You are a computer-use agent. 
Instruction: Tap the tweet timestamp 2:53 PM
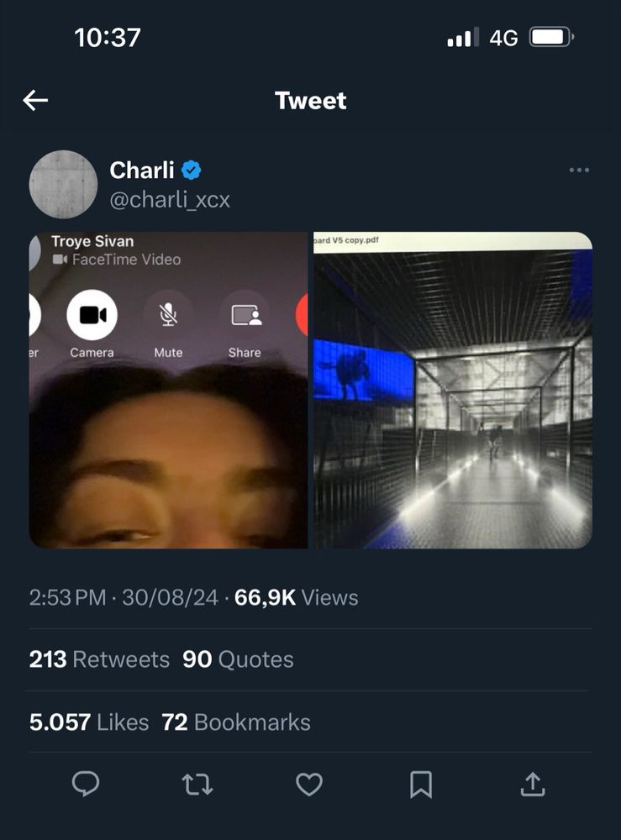point(67,598)
